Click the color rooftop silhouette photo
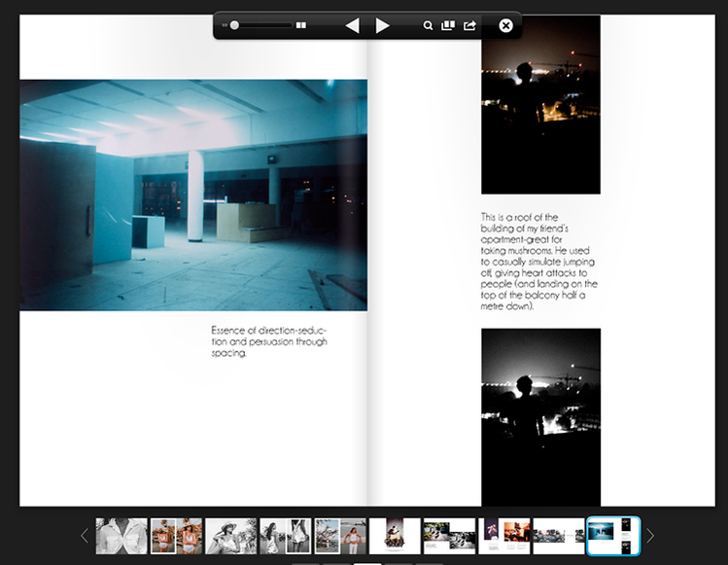 point(540,105)
